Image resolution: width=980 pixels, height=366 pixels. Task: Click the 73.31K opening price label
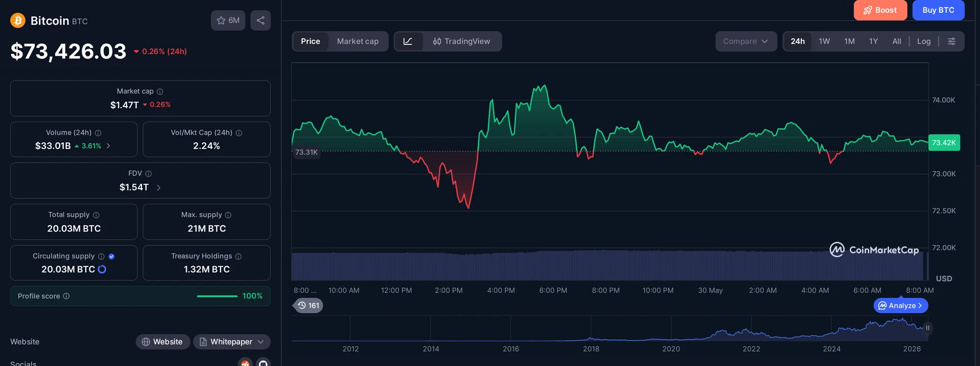pyautogui.click(x=306, y=152)
